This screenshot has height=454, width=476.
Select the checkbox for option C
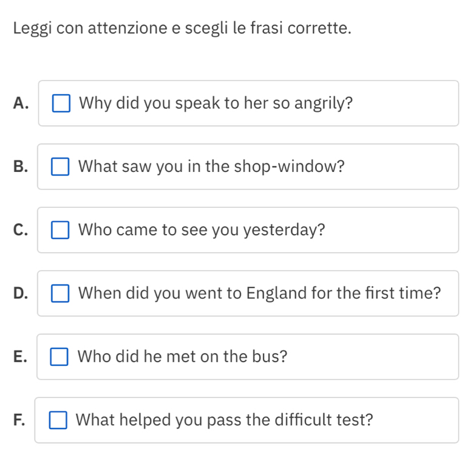(x=60, y=230)
